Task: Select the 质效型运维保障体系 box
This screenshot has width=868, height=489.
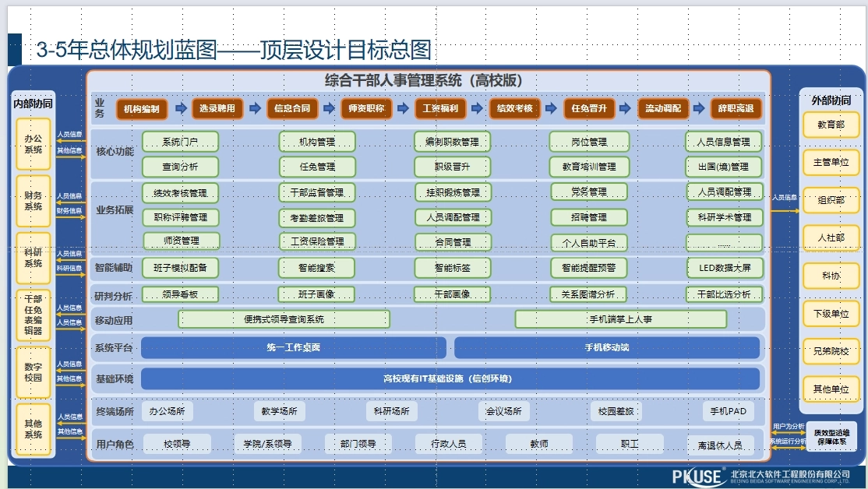Action: click(831, 437)
